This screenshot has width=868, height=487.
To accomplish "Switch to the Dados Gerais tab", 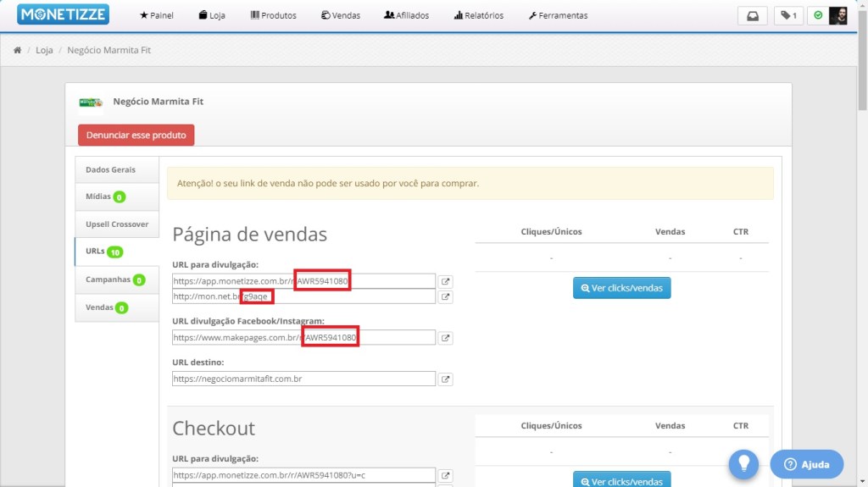I will click(x=111, y=169).
